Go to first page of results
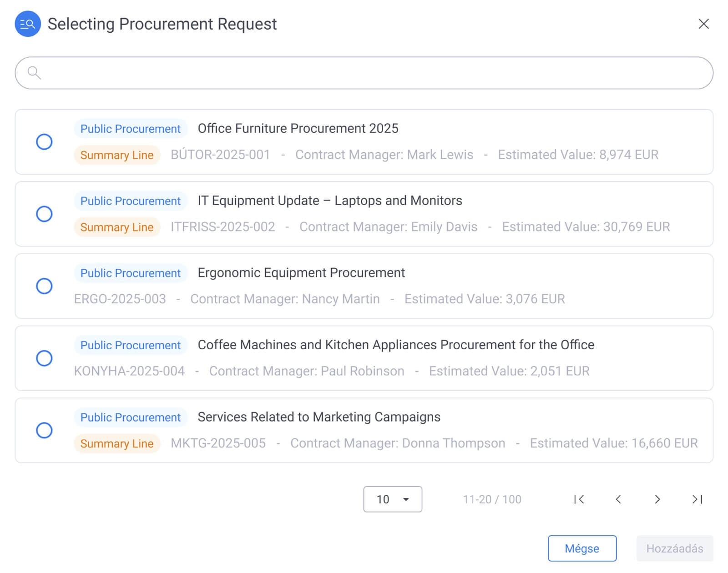The width and height of the screenshot is (728, 573). pos(579,499)
